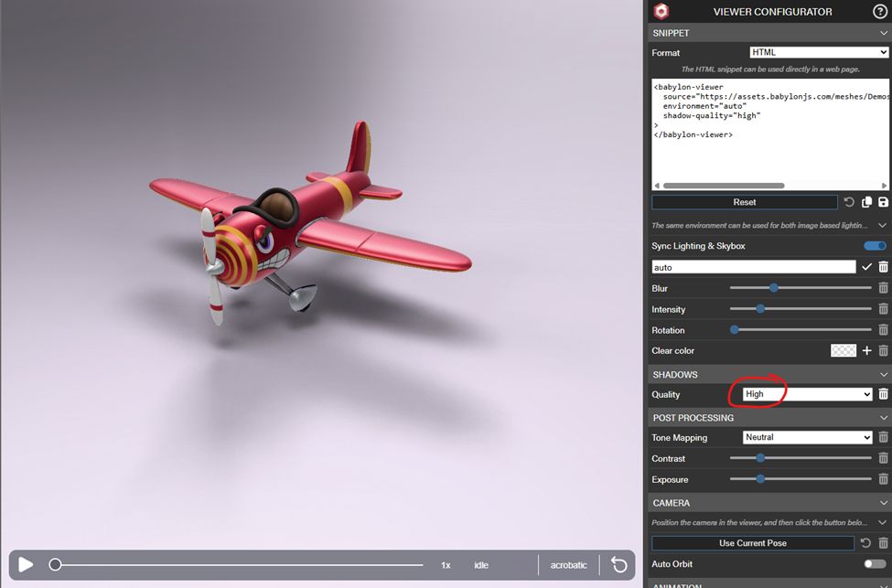
Task: Click the environment URL input showing auto
Action: tap(753, 267)
